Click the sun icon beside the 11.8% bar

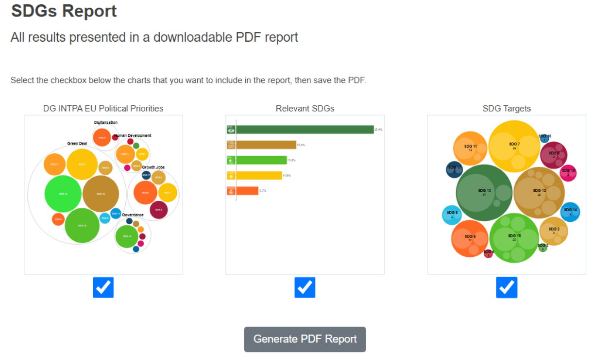click(231, 175)
